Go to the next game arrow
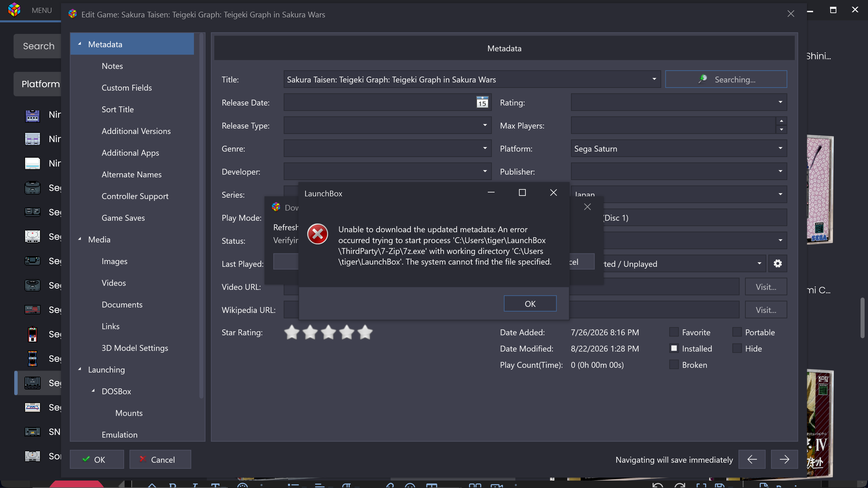The width and height of the screenshot is (868, 488). point(784,459)
